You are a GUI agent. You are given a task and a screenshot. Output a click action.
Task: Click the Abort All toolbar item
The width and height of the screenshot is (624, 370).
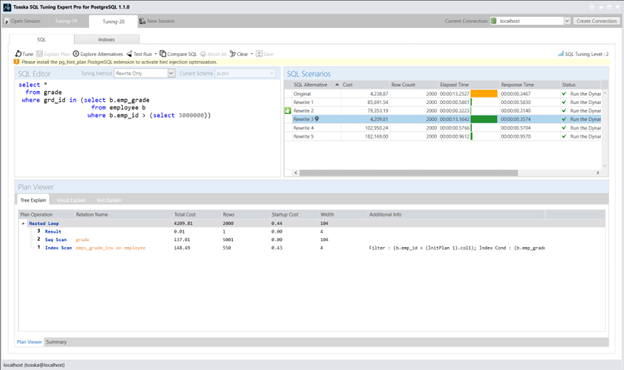[213, 54]
